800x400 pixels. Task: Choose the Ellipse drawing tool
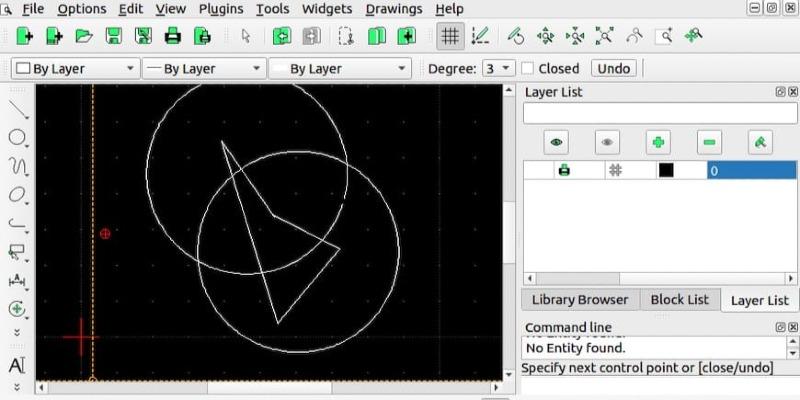click(x=17, y=194)
